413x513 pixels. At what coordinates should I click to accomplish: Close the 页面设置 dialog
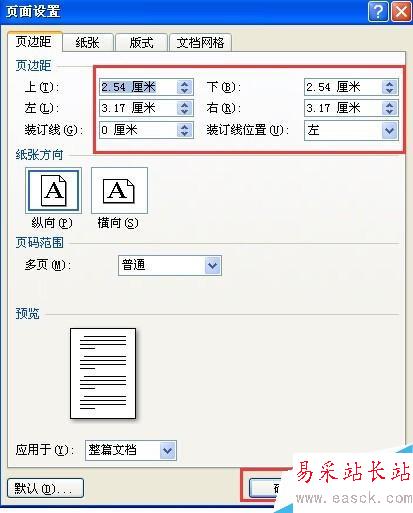click(x=401, y=12)
